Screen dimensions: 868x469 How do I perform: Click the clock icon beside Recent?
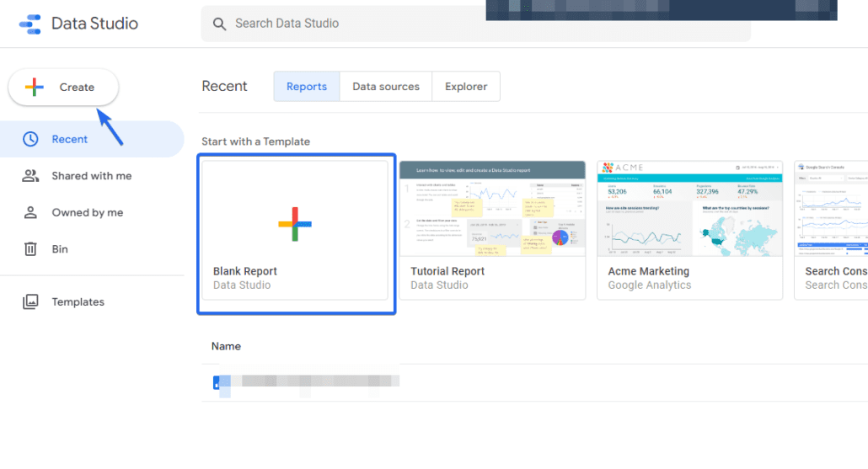click(x=30, y=139)
